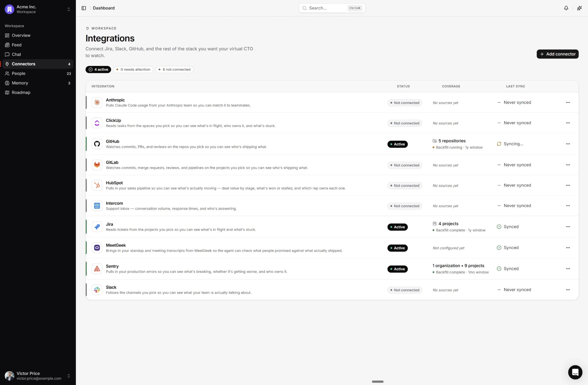Focus the Search input field
The height and width of the screenshot is (385, 588).
pyautogui.click(x=332, y=8)
